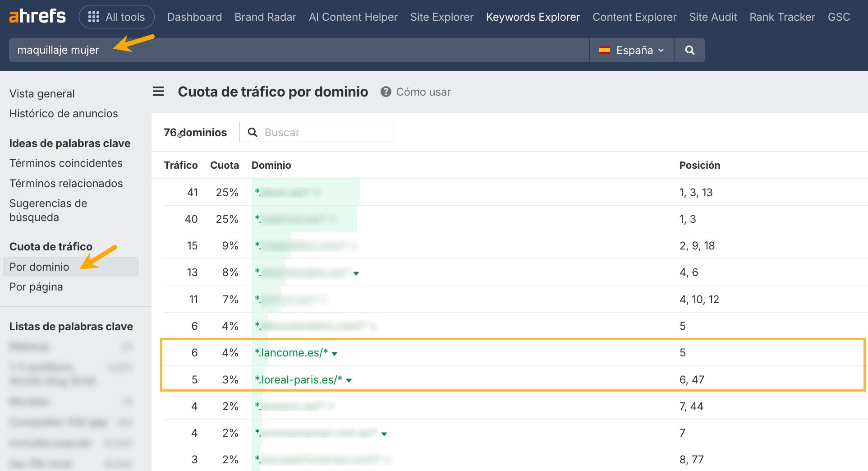868x471 pixels.
Task: Click the Cómo usar help icon
Action: click(x=386, y=92)
